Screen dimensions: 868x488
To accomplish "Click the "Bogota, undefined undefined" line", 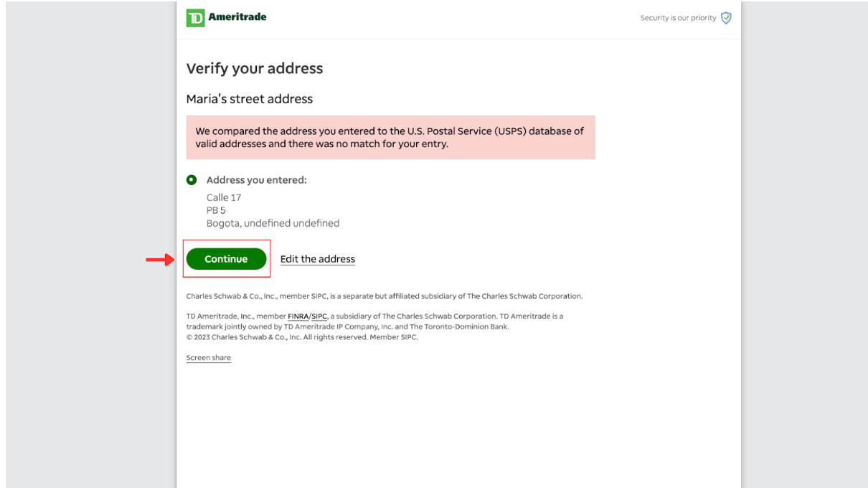I will 273,223.
